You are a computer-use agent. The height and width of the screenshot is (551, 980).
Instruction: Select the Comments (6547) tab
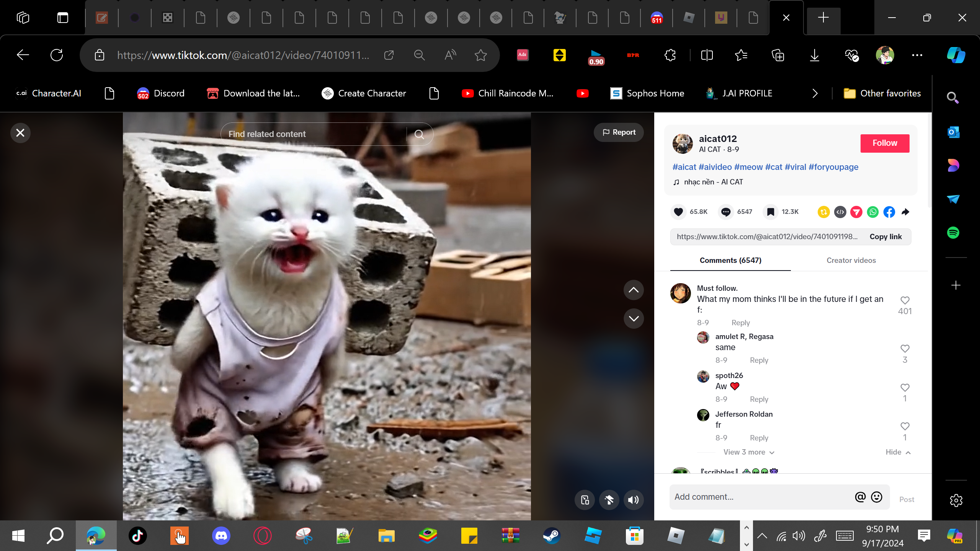[730, 260]
